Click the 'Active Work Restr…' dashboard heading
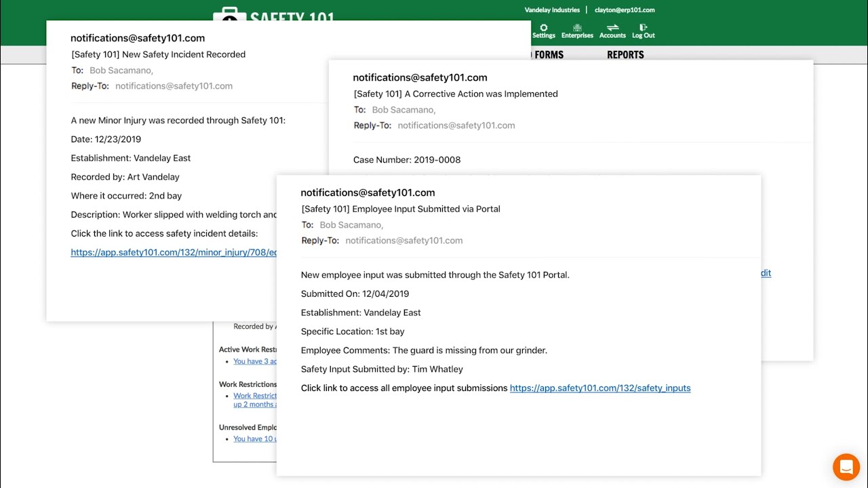Viewport: 868px width, 488px height. [x=248, y=350]
